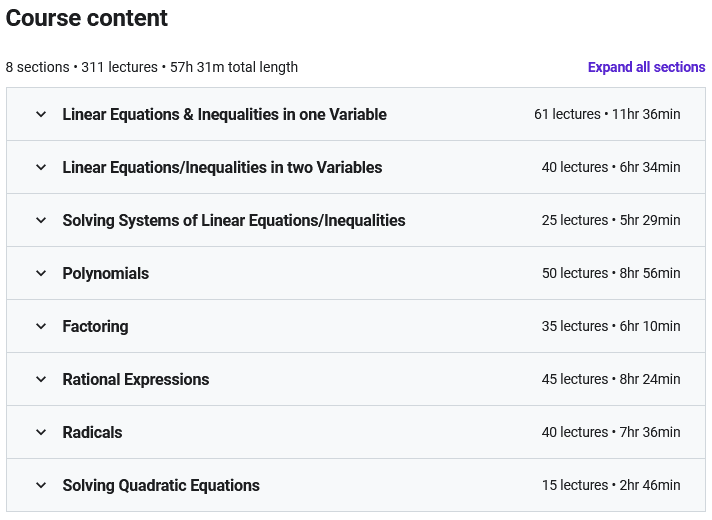Click the '50 lectures • 8hr 56min' label
712x520 pixels.
[611, 273]
